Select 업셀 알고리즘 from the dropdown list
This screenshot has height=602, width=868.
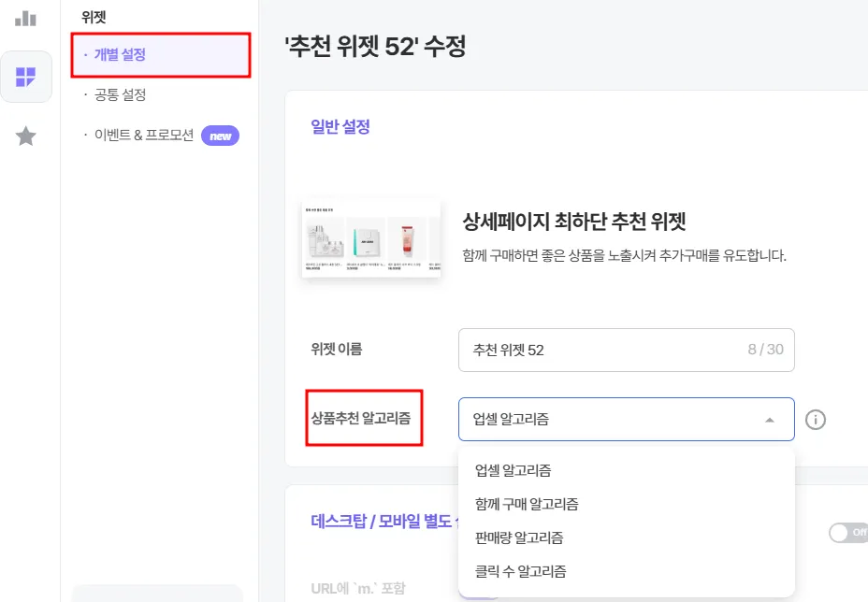(513, 470)
